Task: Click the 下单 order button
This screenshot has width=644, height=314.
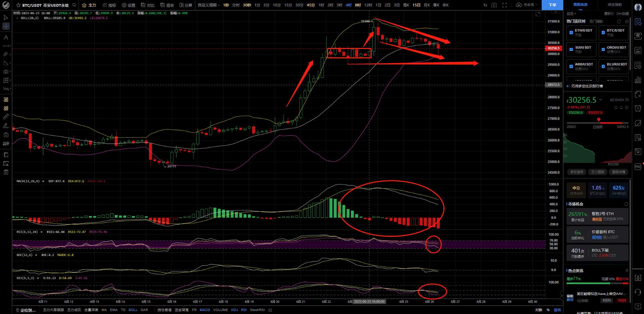Action: pos(552,5)
